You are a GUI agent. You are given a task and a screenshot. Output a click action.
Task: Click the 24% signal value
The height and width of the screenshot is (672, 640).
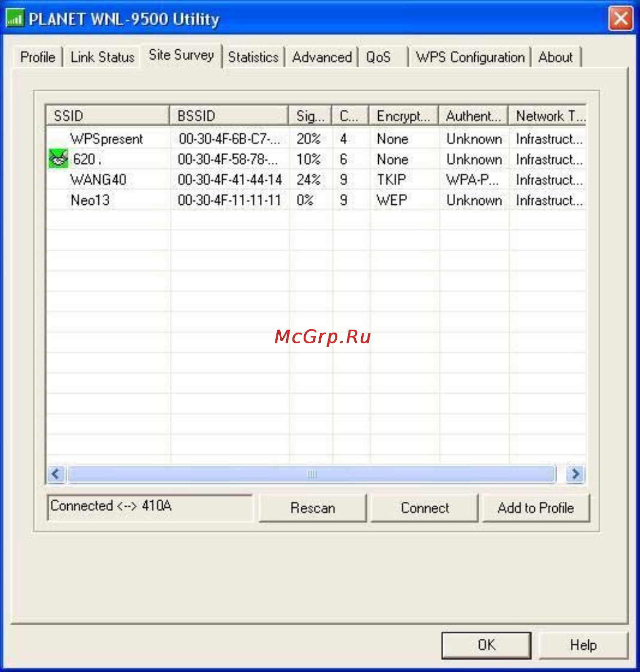[309, 180]
